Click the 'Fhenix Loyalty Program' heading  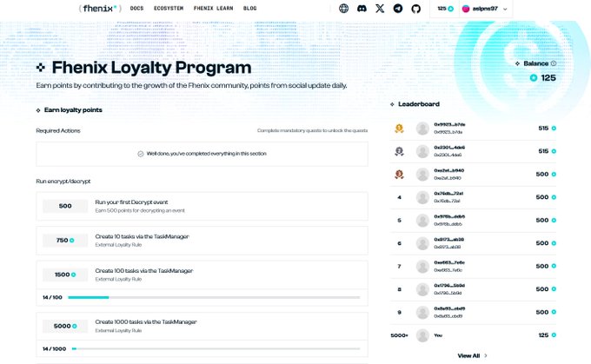[x=151, y=68]
